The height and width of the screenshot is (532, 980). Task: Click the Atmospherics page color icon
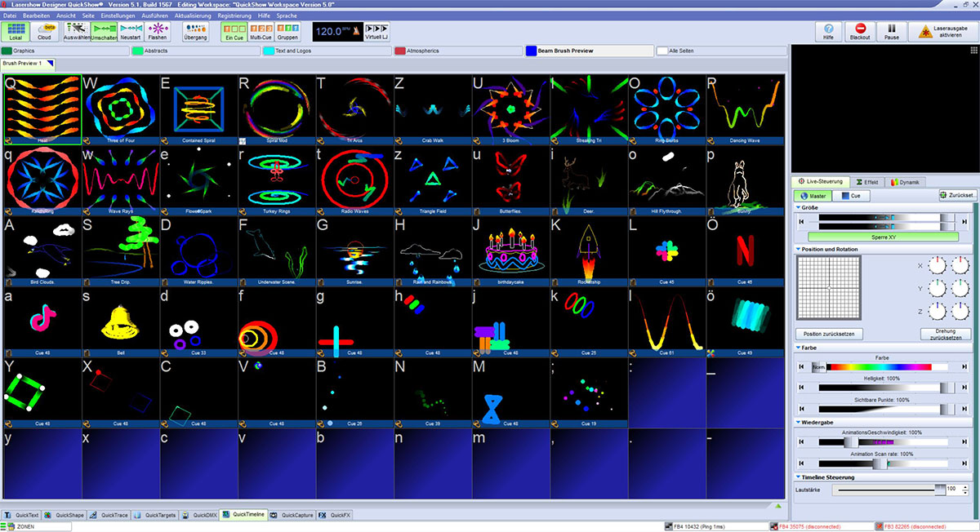pos(400,51)
